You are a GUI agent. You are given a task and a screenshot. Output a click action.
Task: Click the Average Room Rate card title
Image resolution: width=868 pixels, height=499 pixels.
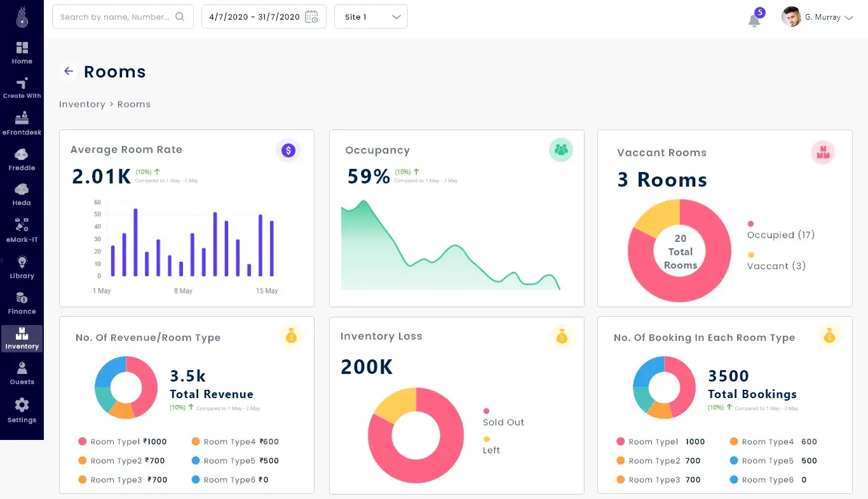point(126,150)
